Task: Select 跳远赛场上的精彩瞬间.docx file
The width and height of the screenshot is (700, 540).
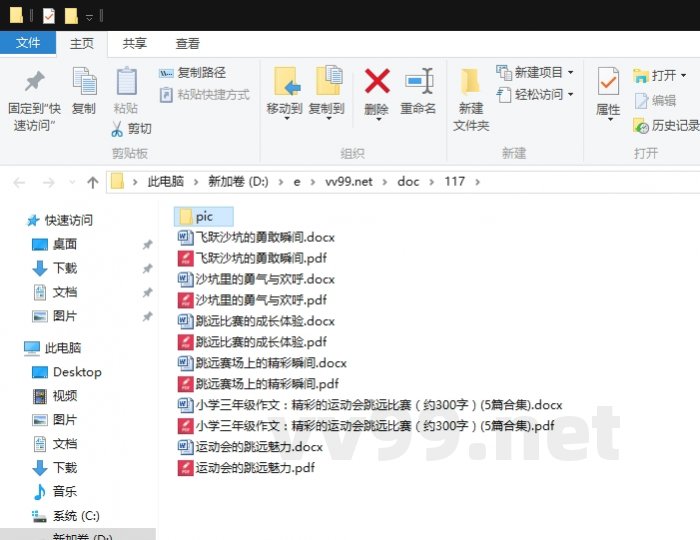Action: (262, 363)
